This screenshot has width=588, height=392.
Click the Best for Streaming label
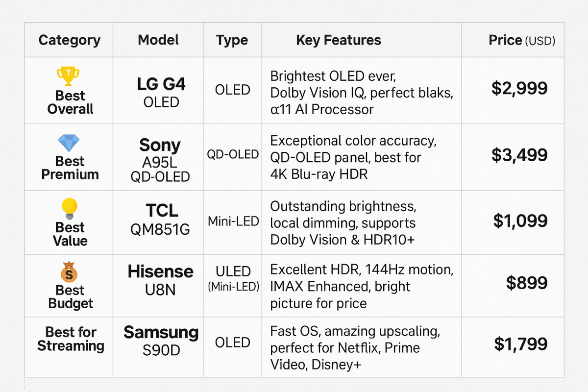71,339
